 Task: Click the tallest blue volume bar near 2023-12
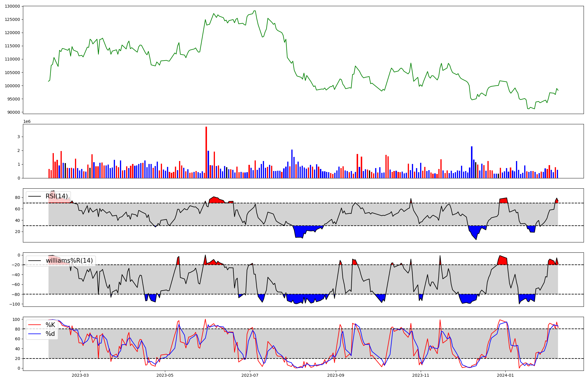coord(472,162)
